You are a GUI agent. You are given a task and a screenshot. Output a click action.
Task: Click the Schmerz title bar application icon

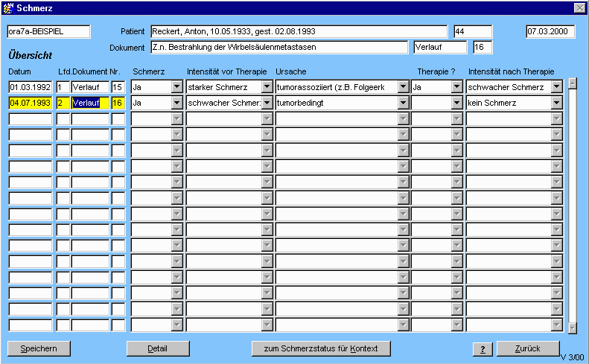click(8, 7)
